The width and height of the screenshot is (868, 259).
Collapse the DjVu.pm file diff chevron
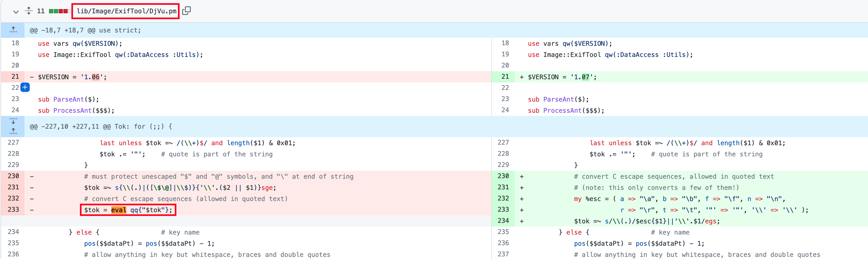coord(15,12)
